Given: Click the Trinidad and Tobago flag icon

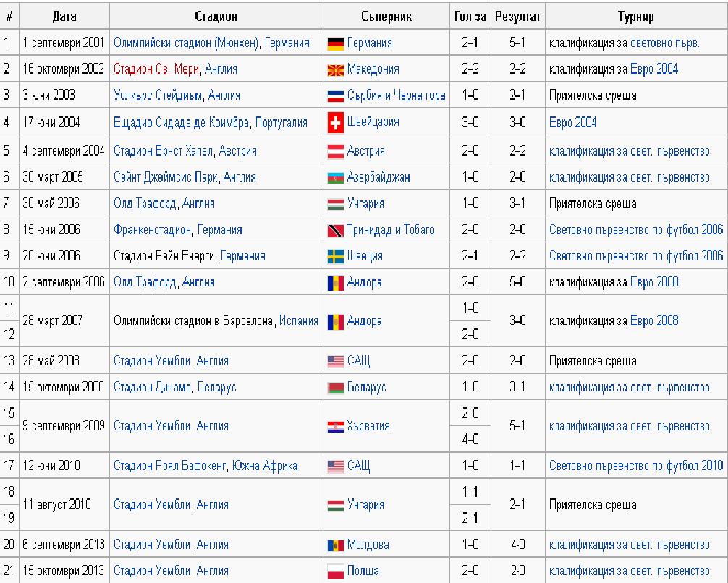Looking at the screenshot, I should coord(335,230).
